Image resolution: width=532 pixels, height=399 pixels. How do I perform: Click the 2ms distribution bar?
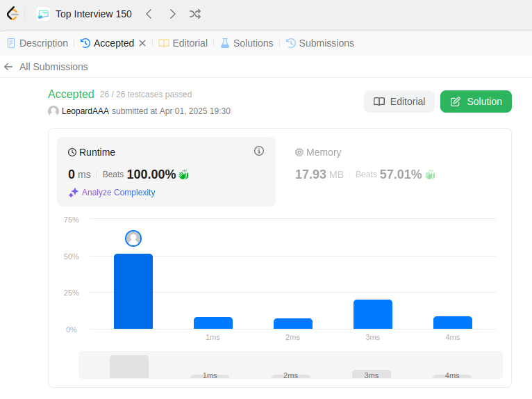click(x=293, y=324)
